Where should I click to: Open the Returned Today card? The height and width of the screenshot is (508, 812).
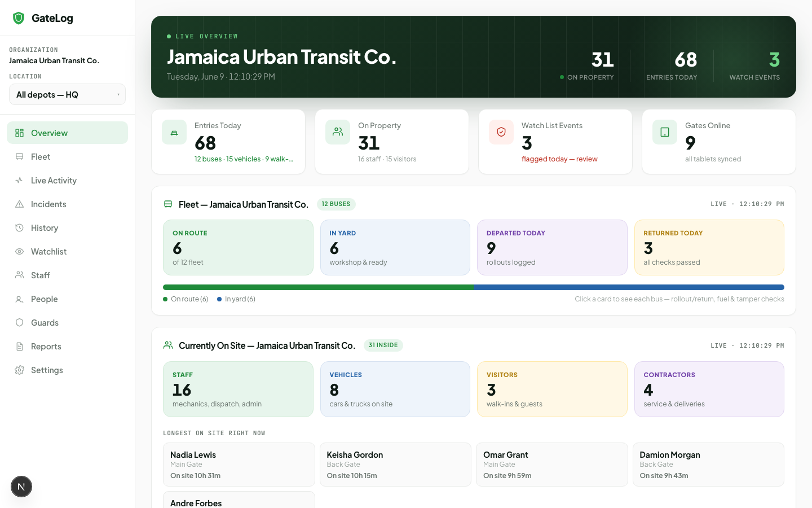(x=709, y=247)
